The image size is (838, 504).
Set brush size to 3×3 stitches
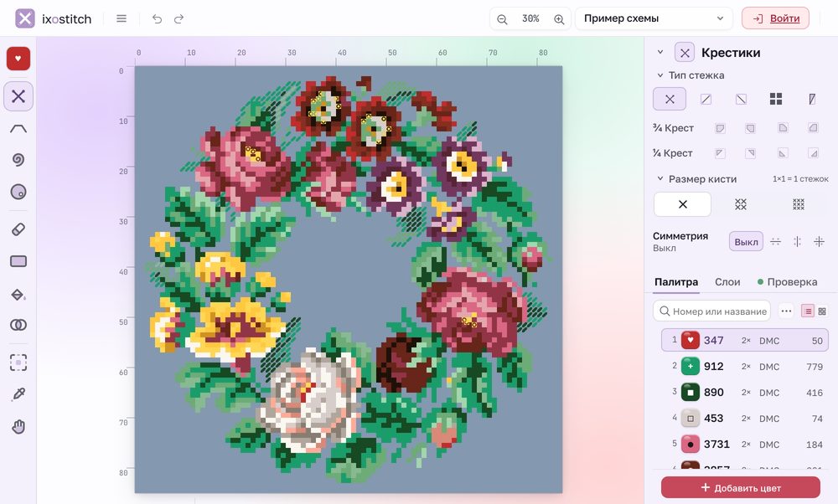click(799, 204)
